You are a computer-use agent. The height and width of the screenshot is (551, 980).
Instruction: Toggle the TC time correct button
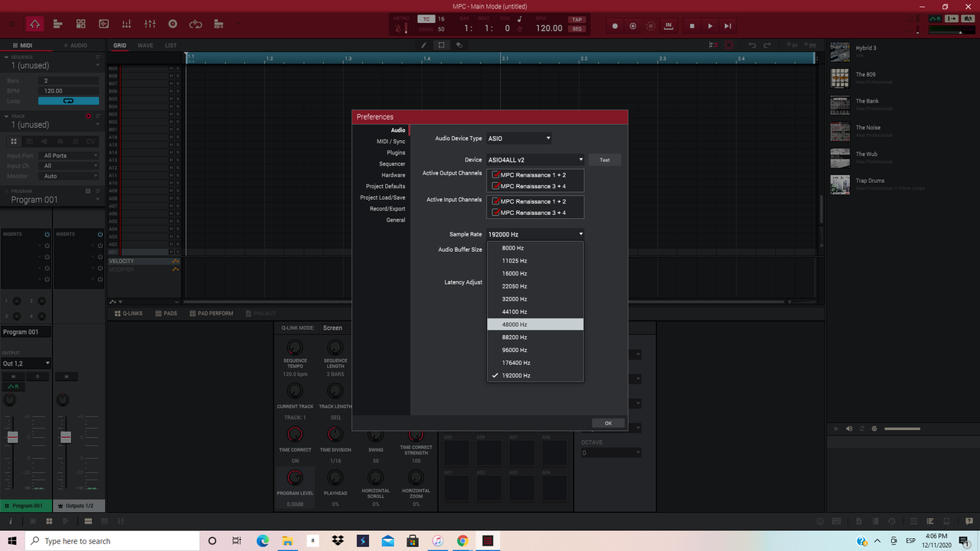click(426, 19)
